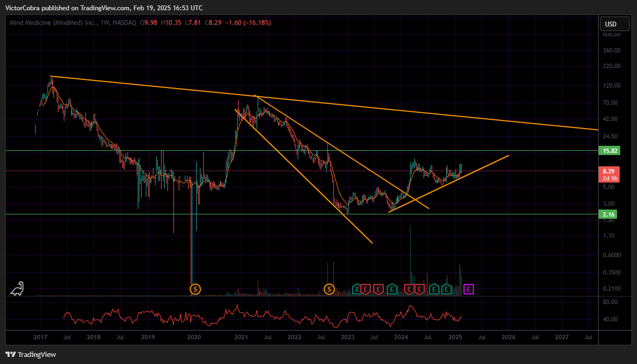The width and height of the screenshot is (637, 364).
Task: Click the stock split marker near 2020
Action: coord(196,289)
